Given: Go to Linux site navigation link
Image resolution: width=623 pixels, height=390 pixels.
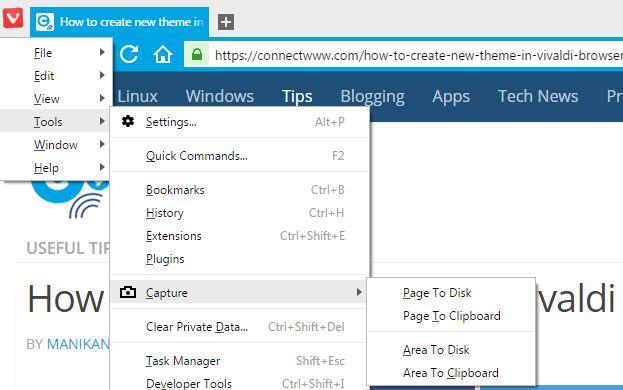Looking at the screenshot, I should coord(137,97).
